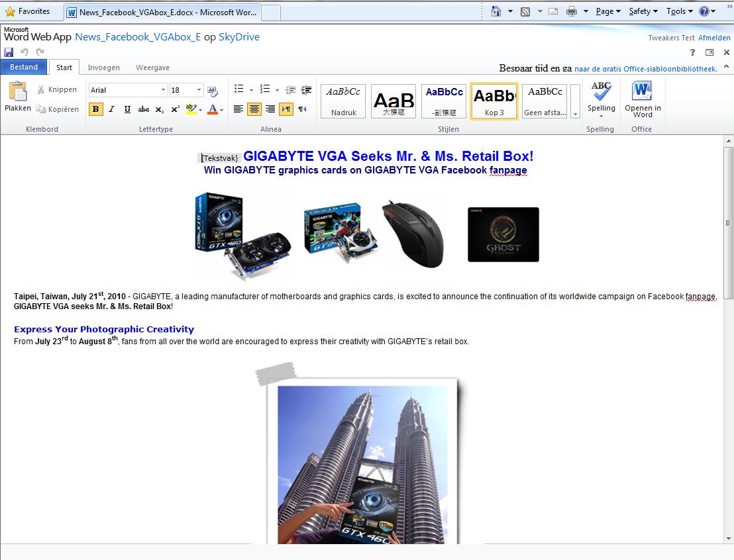Open Word Web App help question mark
This screenshot has height=560, width=734.
pos(692,52)
